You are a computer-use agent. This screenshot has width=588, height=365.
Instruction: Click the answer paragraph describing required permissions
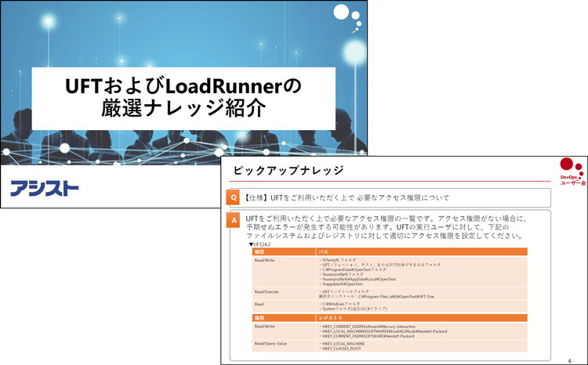384,227
